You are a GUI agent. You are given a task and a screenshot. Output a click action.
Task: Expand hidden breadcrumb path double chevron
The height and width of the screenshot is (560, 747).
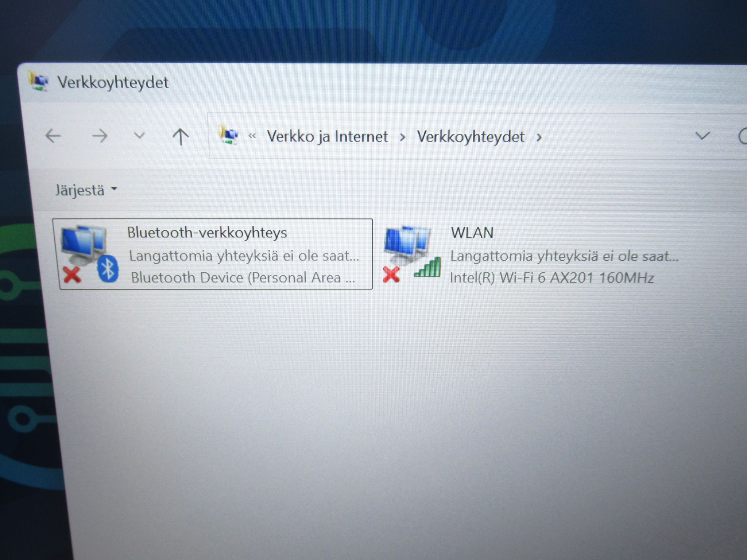tap(252, 137)
